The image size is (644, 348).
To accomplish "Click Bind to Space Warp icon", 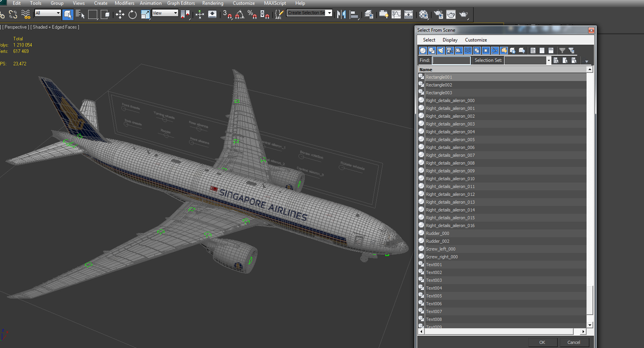I will tap(26, 14).
